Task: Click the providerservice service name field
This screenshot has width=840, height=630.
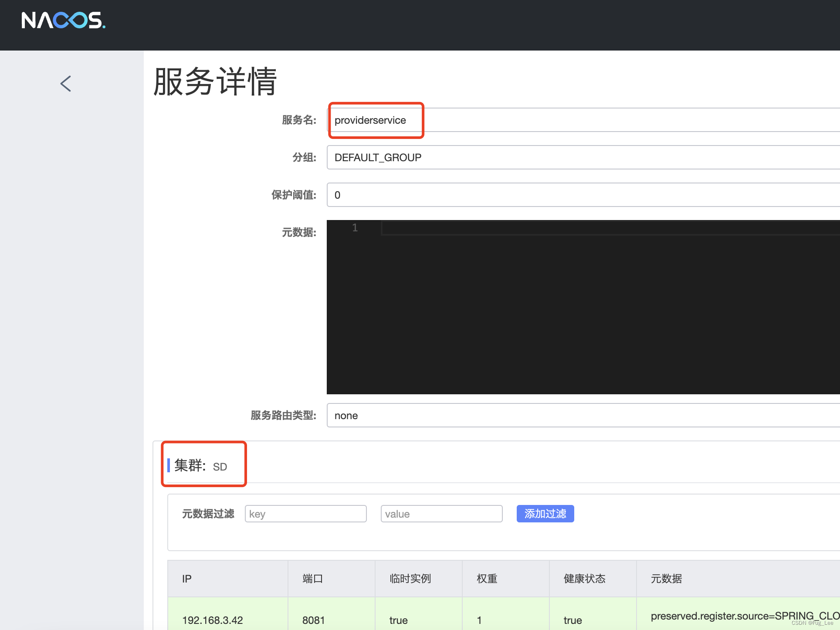Action: tap(583, 120)
